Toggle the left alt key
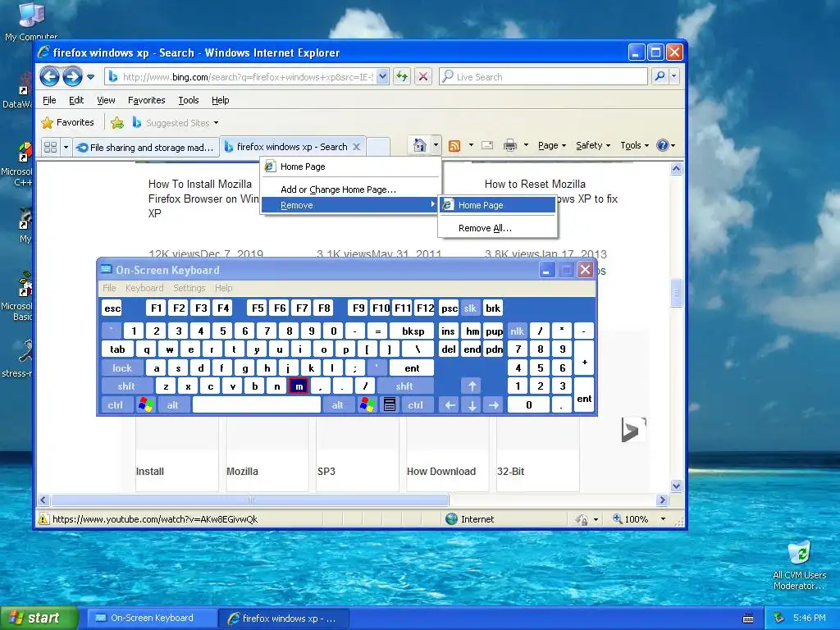Viewport: 840px width, 630px height. [172, 405]
